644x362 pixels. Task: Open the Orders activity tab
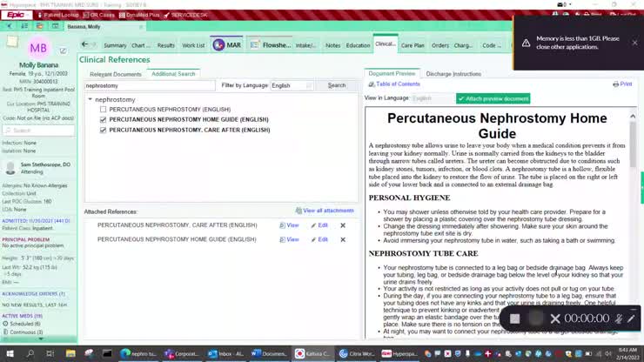(x=439, y=45)
